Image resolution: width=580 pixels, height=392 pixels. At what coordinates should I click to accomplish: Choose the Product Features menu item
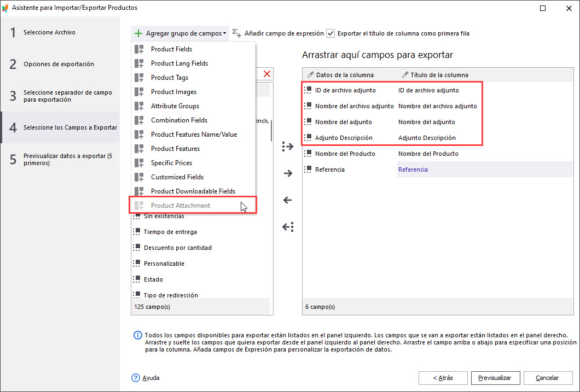193,149
